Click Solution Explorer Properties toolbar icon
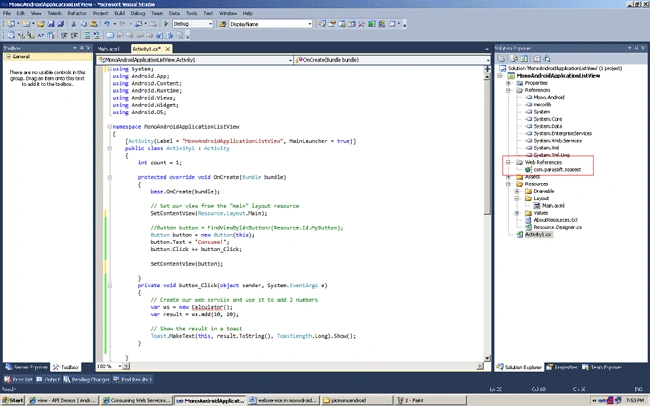The height and width of the screenshot is (406, 650). coord(501,58)
